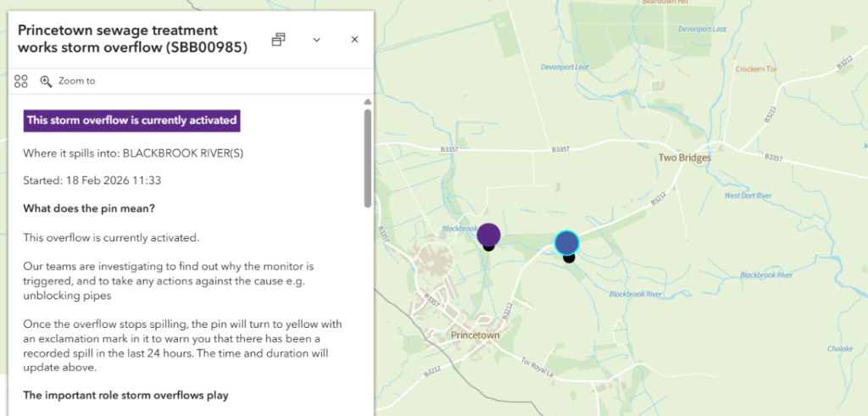Screen dimensions: 868x416
Task: Click the 'Started: 18 Feb 2026 11:33' text
Action: click(x=92, y=180)
